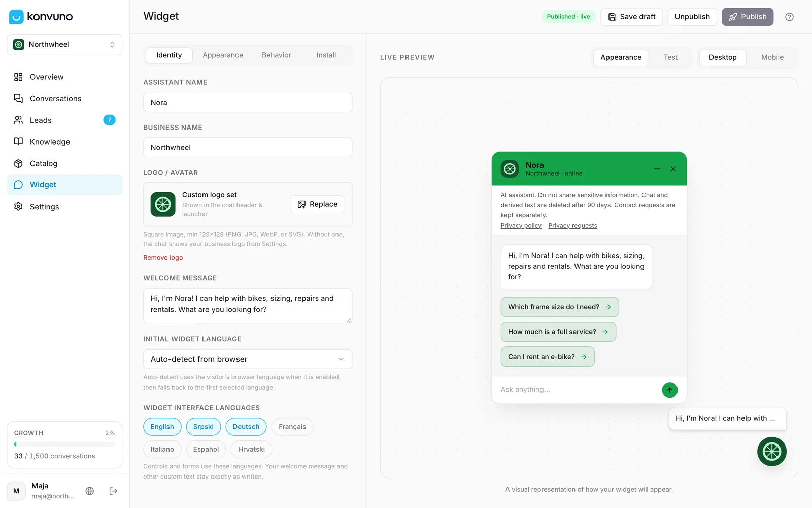
Task: Click the Publish button
Action: pyautogui.click(x=748, y=17)
